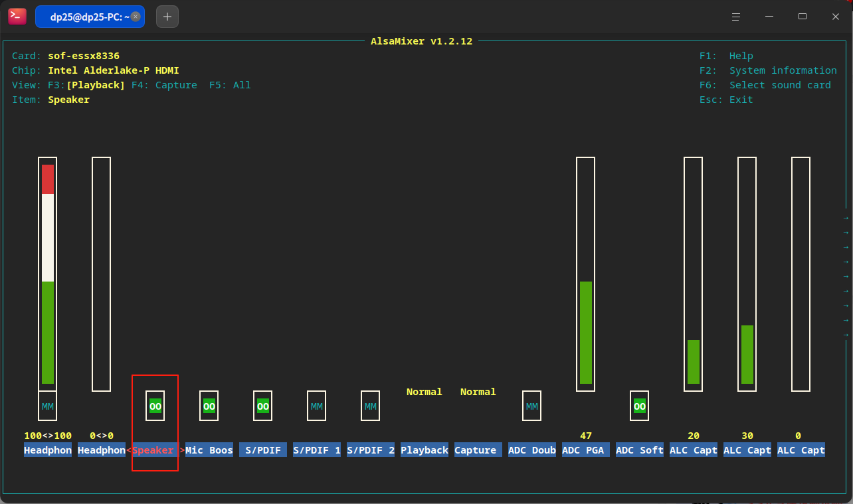The image size is (853, 504).
Task: Unmute the Headphone MM mute box
Action: click(x=48, y=406)
